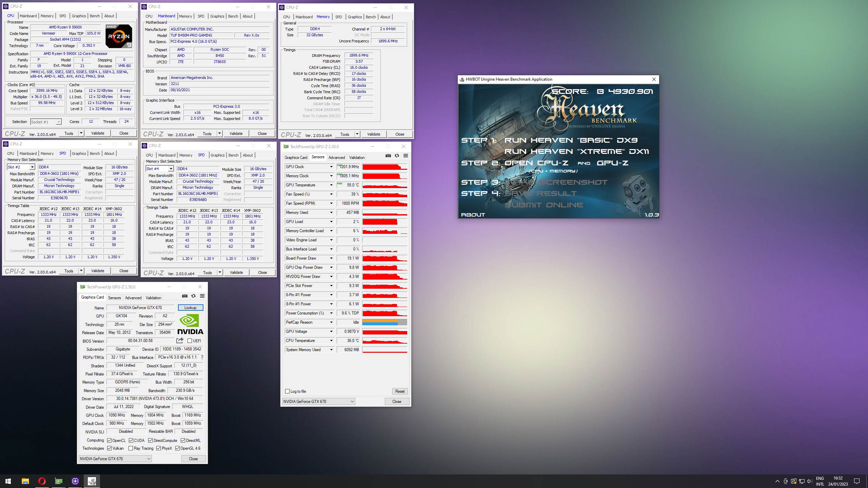The image size is (868, 488).
Task: Click the GPU Clock history graph
Action: 385,167
